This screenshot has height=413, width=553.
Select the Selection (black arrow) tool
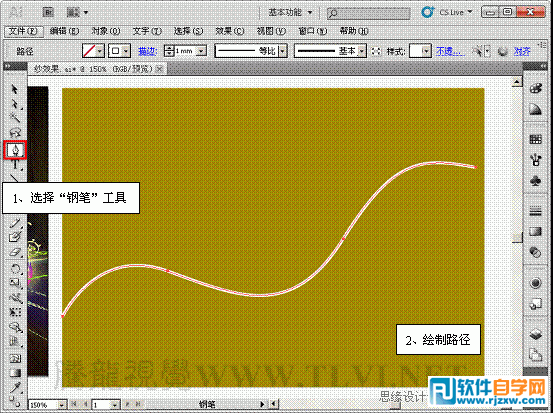coord(14,89)
